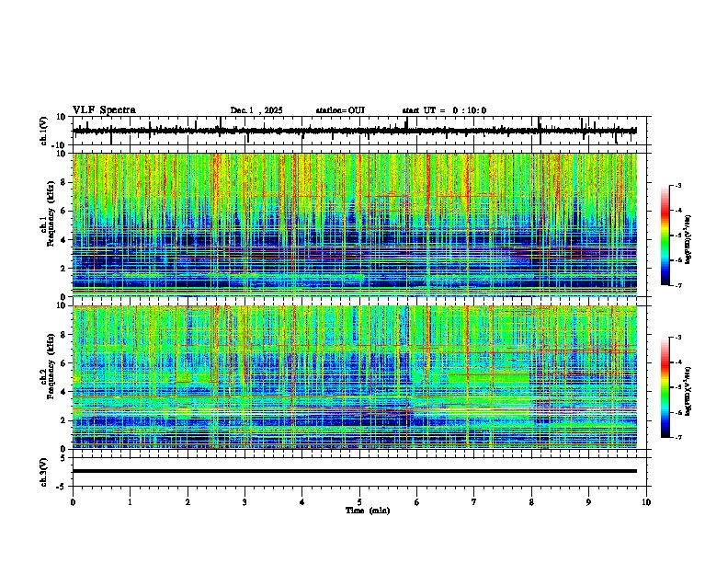728x563 pixels.
Task: Click tick label "10" on the Time axis
Action: tap(646, 502)
